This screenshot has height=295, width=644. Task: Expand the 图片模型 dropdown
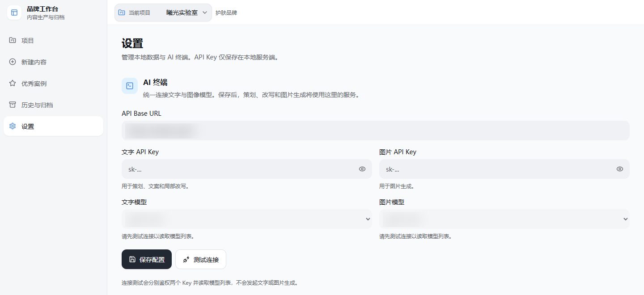tap(504, 219)
